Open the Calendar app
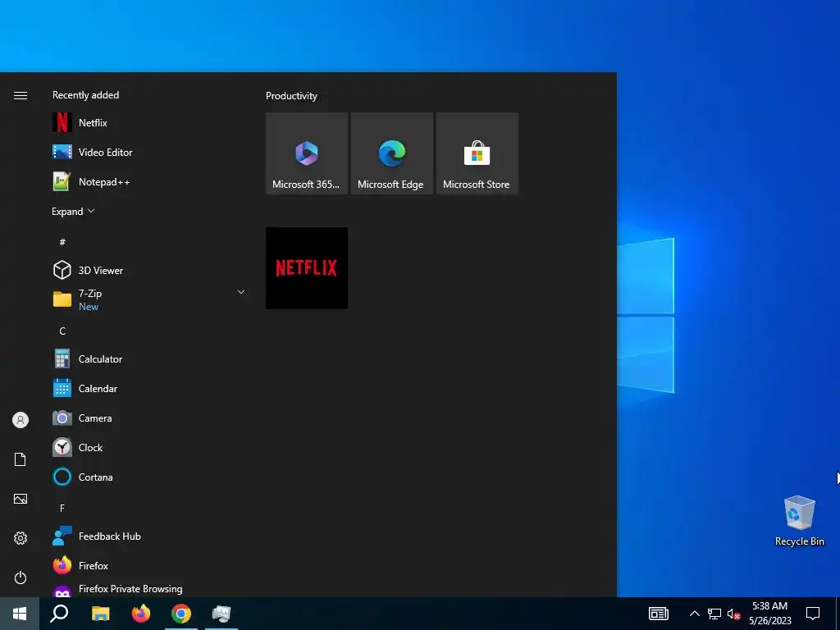Viewport: 840px width, 630px height. (148, 388)
